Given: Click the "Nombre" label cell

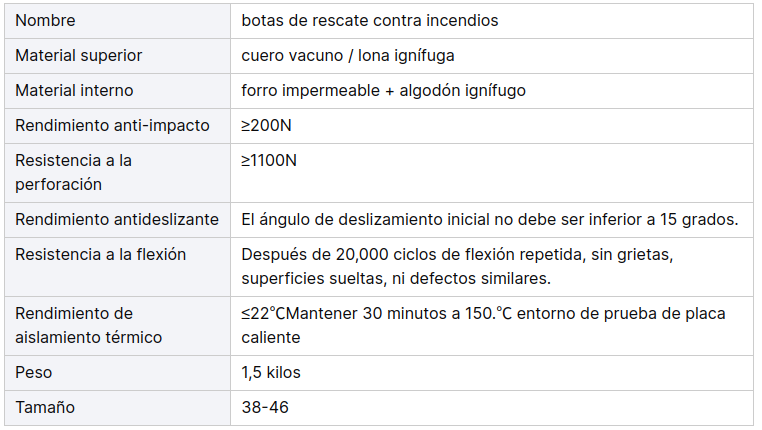Looking at the screenshot, I should point(45,20).
